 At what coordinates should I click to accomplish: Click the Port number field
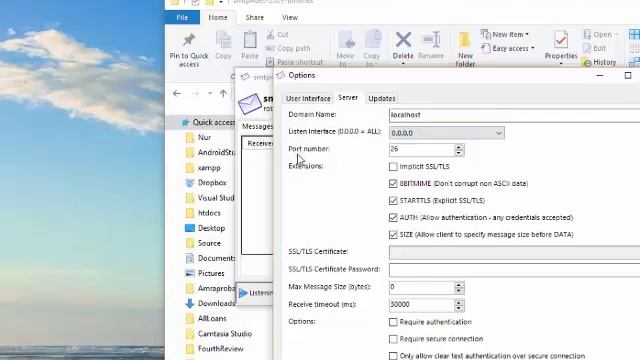point(422,149)
